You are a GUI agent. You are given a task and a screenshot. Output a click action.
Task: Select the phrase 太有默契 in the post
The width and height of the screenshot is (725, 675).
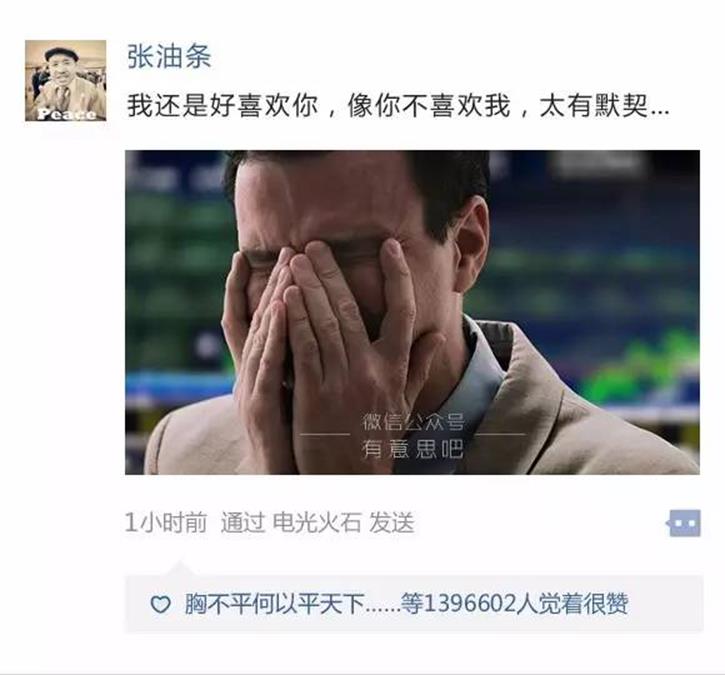click(594, 105)
